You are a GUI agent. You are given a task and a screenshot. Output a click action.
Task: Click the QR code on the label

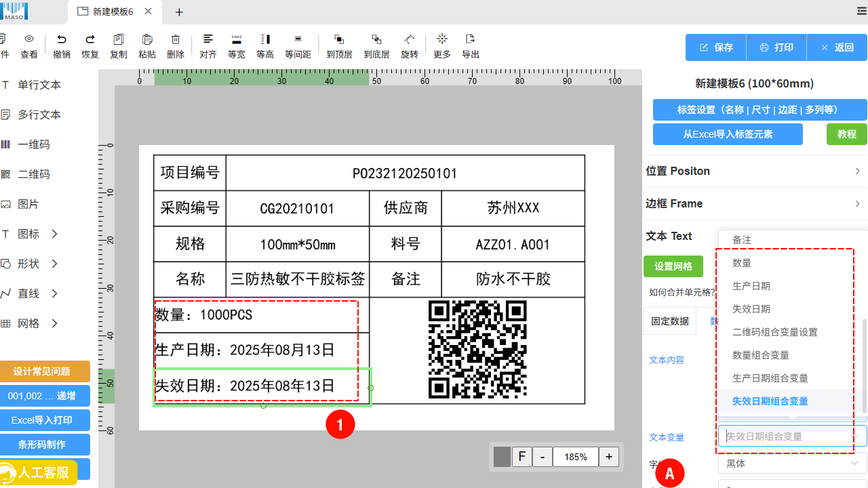477,350
